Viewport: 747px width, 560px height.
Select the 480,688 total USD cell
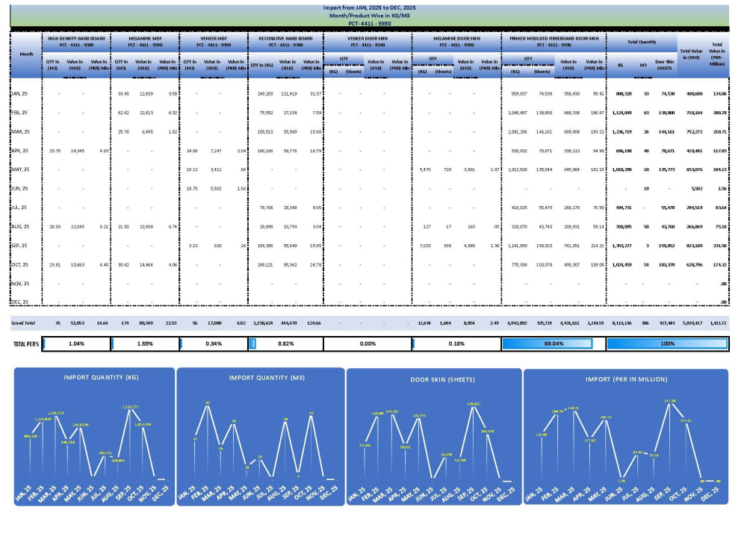(x=694, y=94)
